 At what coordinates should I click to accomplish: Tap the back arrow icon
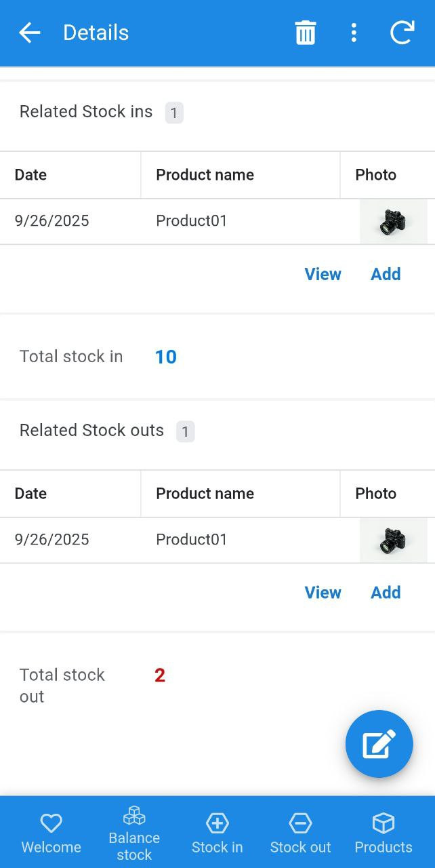click(x=29, y=33)
